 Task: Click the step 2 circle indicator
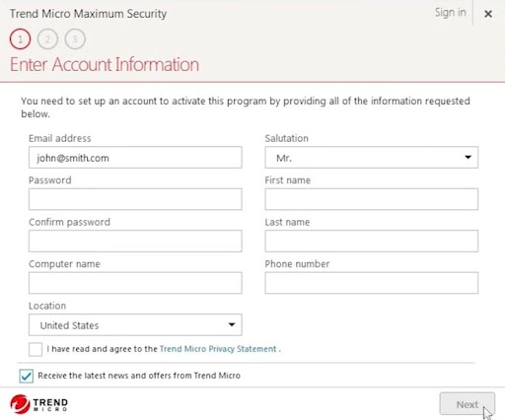click(x=47, y=39)
